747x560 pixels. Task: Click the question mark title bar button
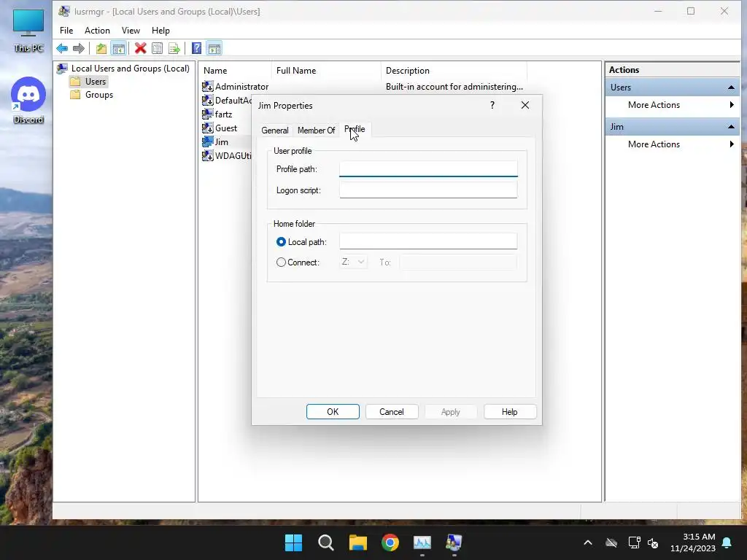coord(492,105)
